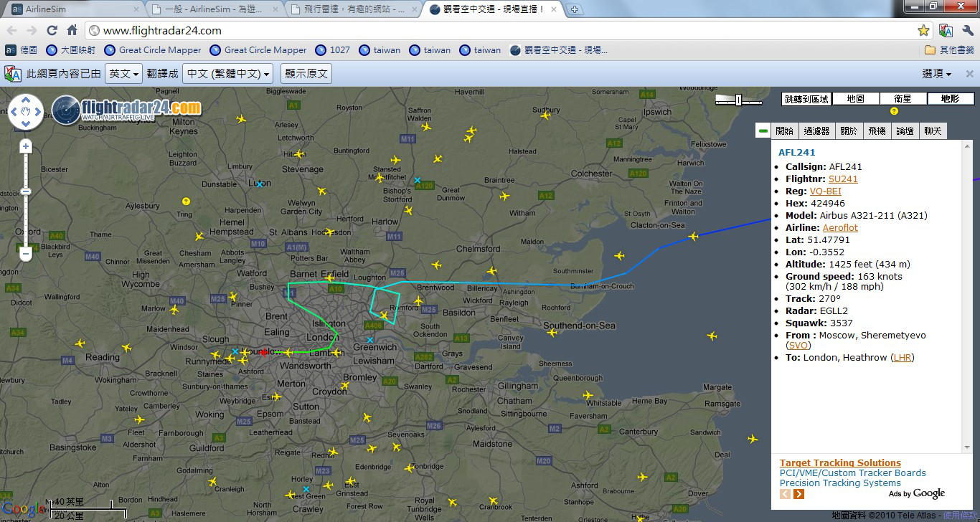Viewport: 980px width, 522px height.
Task: Click the previous ad arrow button
Action: 785,494
